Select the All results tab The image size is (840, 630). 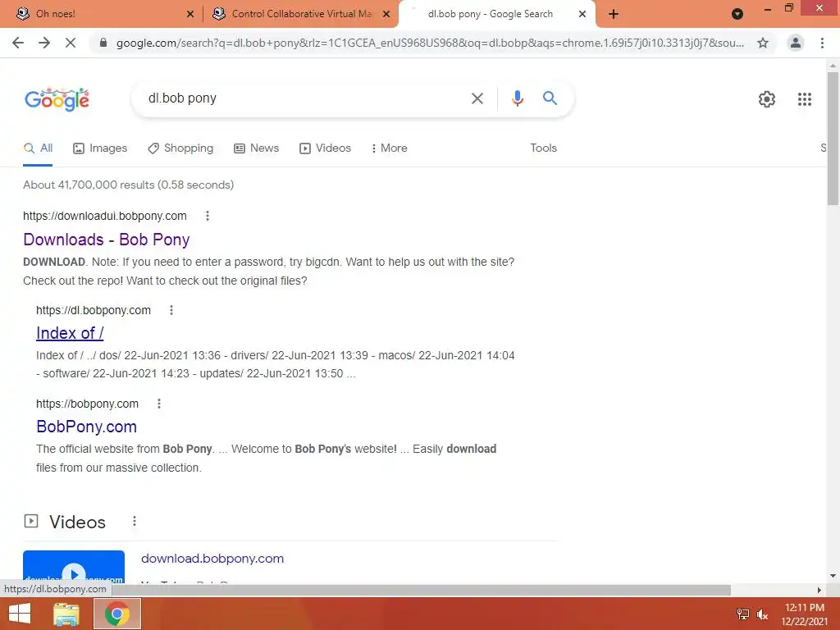coord(38,148)
